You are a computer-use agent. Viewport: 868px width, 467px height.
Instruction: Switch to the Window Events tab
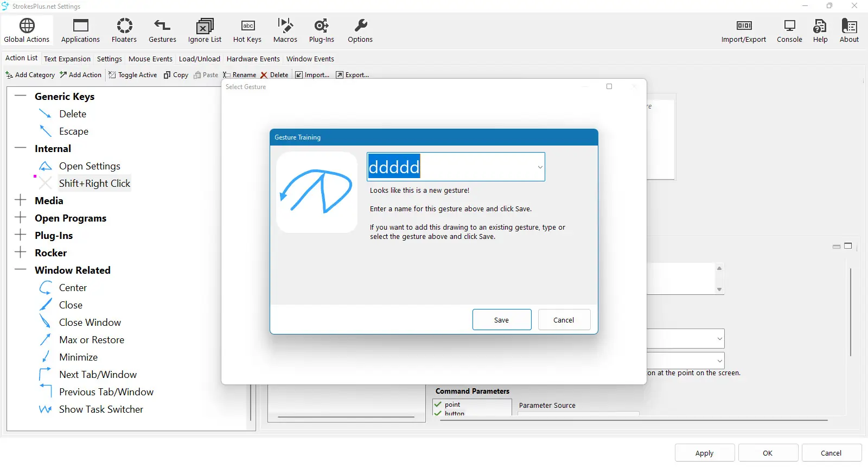tap(310, 59)
